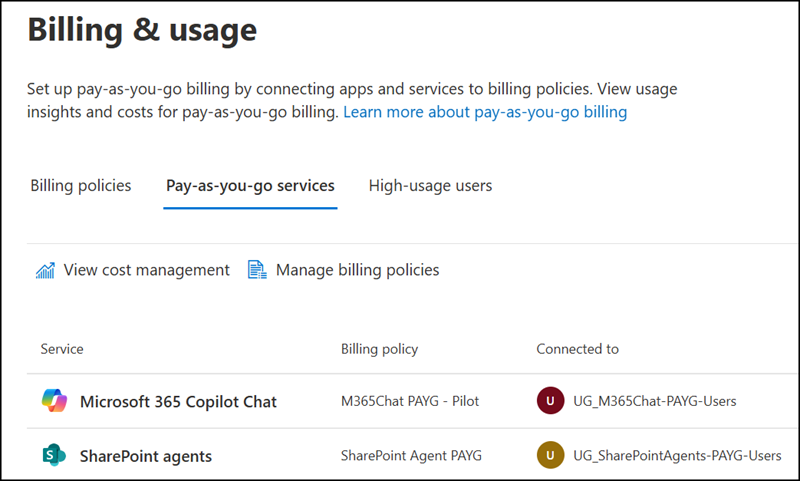Click the Billing & usage page heading
The width and height of the screenshot is (800, 481).
click(x=142, y=30)
